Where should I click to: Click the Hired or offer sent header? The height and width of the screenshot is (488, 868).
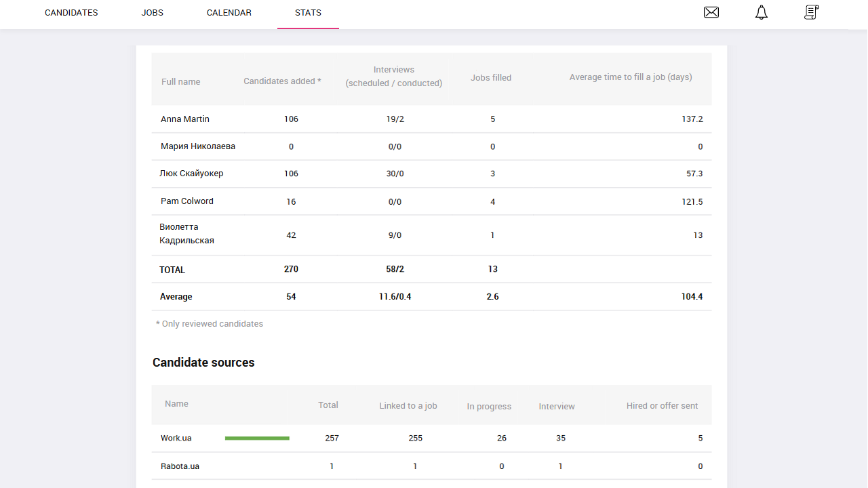(x=661, y=405)
